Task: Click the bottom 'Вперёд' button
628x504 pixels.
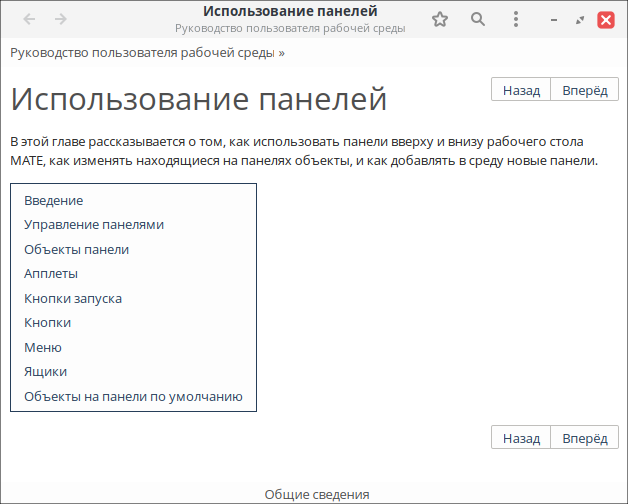Action: (585, 437)
